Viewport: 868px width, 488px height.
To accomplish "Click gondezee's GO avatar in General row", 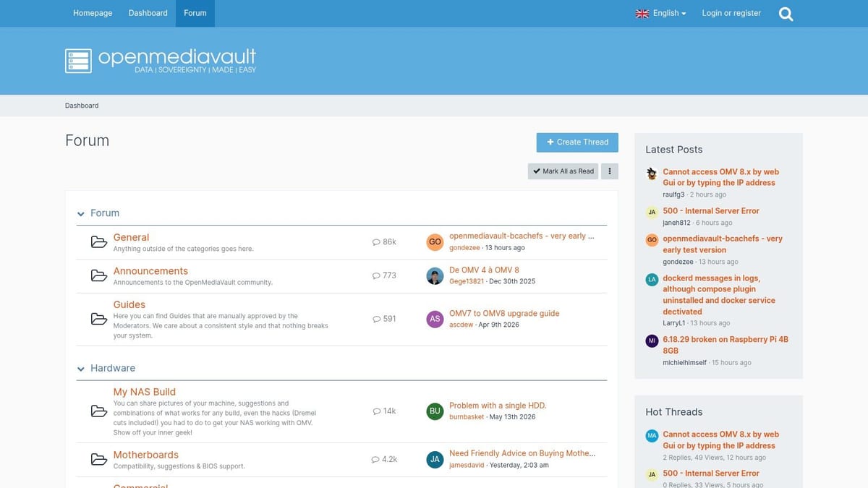I will [435, 242].
